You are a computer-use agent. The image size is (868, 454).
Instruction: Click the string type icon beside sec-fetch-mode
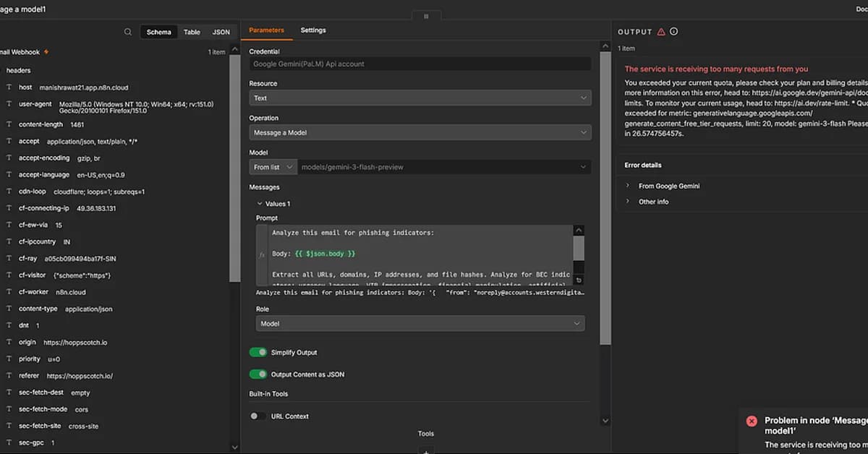[x=9, y=409]
